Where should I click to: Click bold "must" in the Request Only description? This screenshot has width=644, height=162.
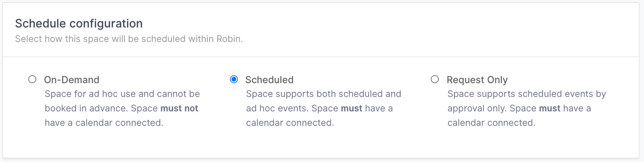point(550,108)
